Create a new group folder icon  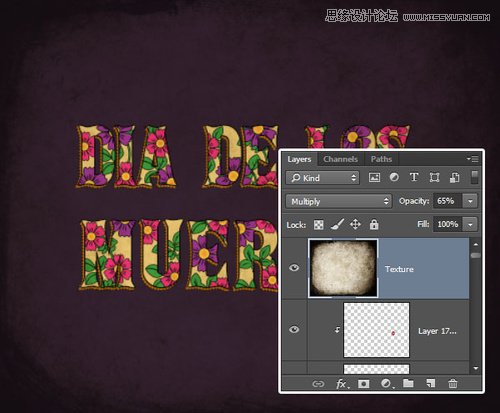(x=408, y=383)
